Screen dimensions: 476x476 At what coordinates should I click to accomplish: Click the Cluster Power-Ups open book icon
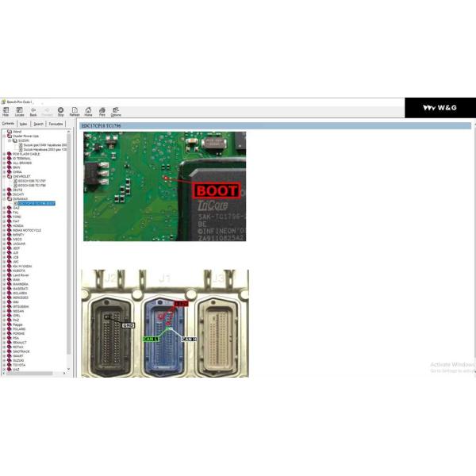(x=10, y=136)
